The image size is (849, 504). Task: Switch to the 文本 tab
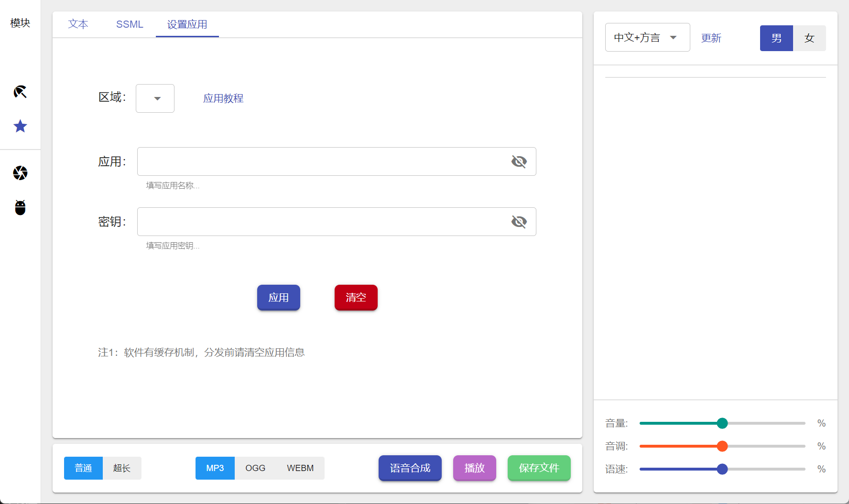78,24
